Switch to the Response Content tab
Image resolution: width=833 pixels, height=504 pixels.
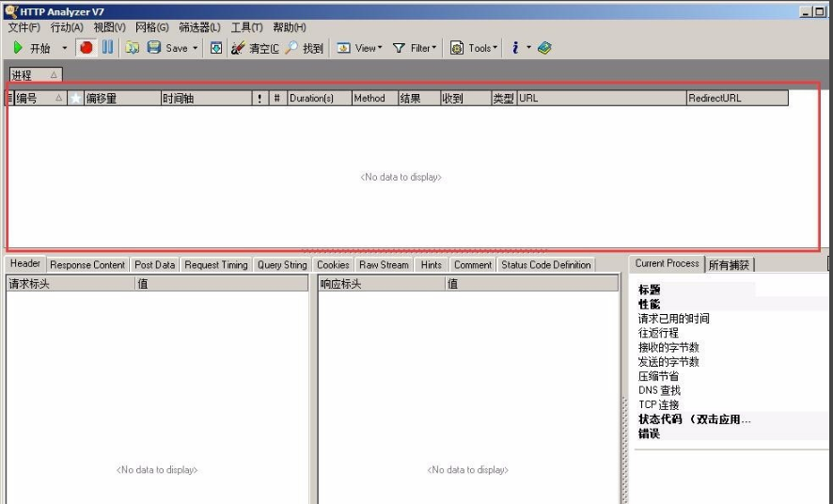point(87,264)
